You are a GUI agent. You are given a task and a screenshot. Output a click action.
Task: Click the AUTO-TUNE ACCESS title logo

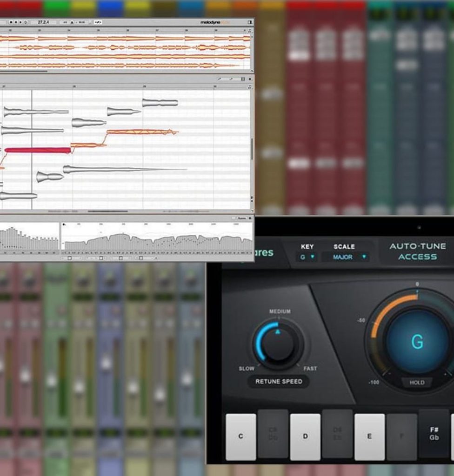(x=418, y=251)
